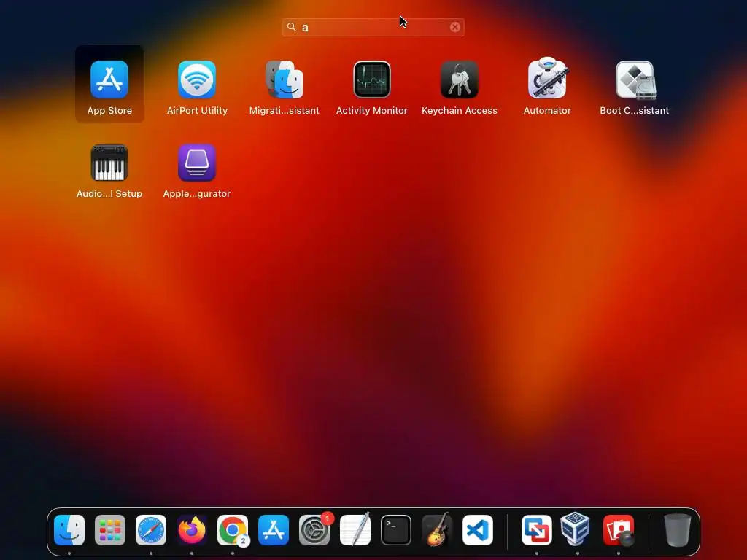
Task: Launch Firefox from the Dock
Action: click(192, 530)
